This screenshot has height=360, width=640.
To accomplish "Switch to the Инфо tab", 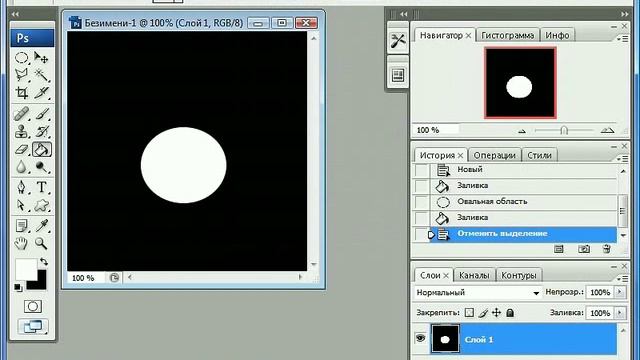I will (x=557, y=36).
